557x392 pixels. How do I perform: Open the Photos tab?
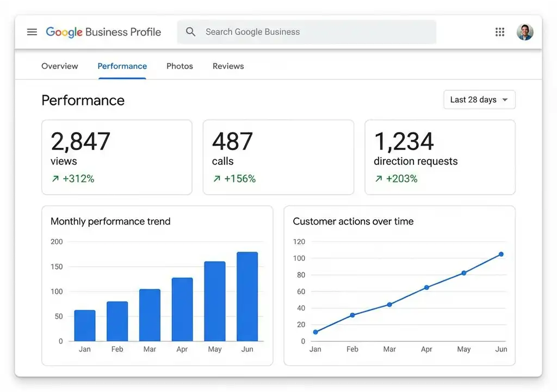[180, 66]
